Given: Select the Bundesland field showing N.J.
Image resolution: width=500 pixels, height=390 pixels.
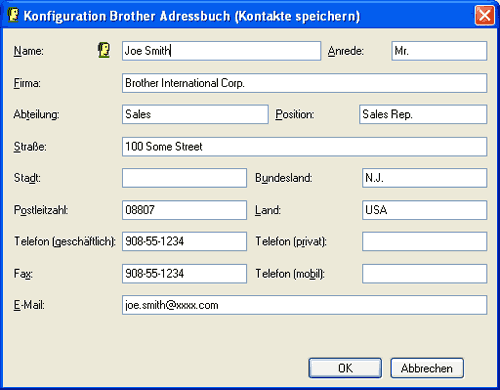Looking at the screenshot, I should tap(424, 178).
